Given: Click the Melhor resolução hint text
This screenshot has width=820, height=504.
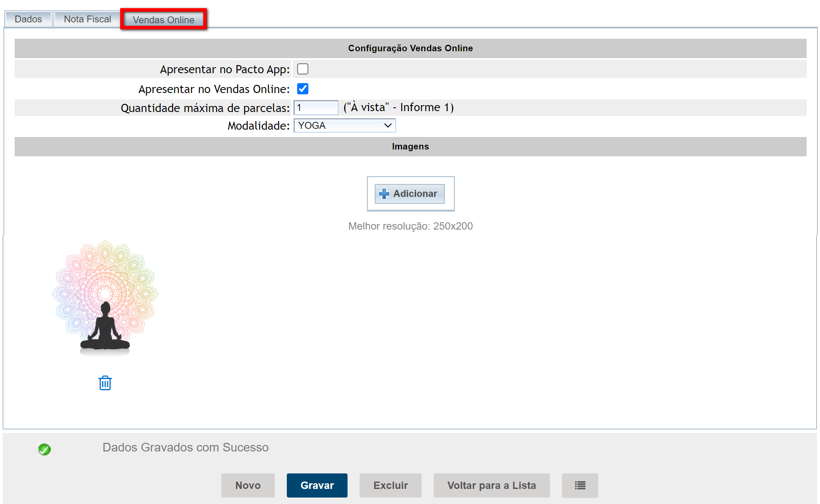Looking at the screenshot, I should 410,226.
